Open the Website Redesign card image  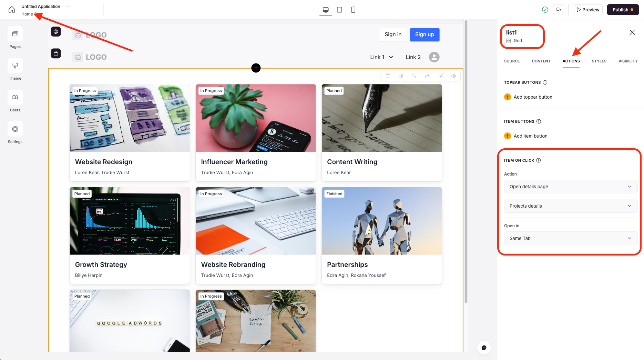pos(130,118)
